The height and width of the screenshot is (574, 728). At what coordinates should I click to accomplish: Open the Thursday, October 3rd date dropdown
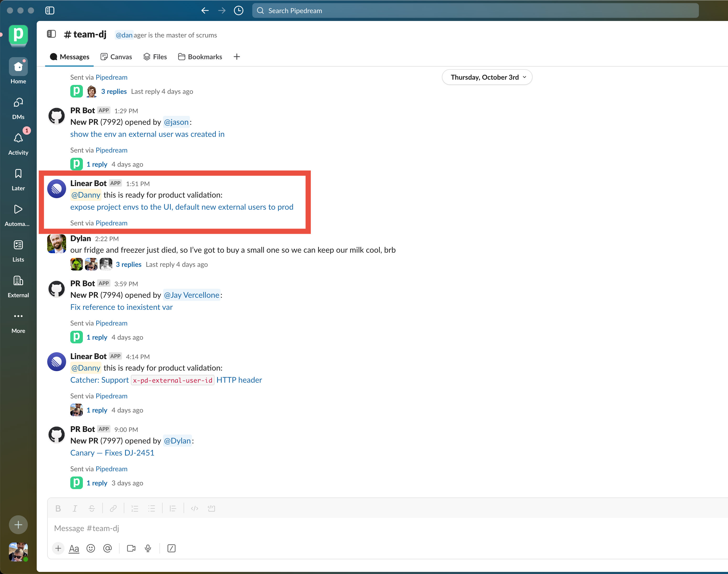tap(487, 77)
